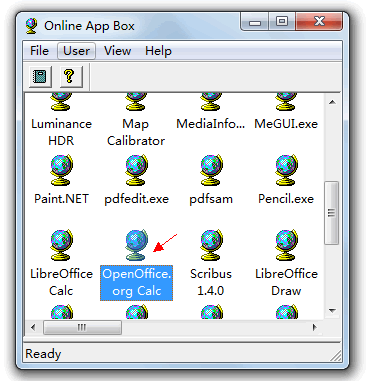The height and width of the screenshot is (381, 366).
Task: Select the Scribus 1.4.0 globe icon
Action: pyautogui.click(x=211, y=245)
